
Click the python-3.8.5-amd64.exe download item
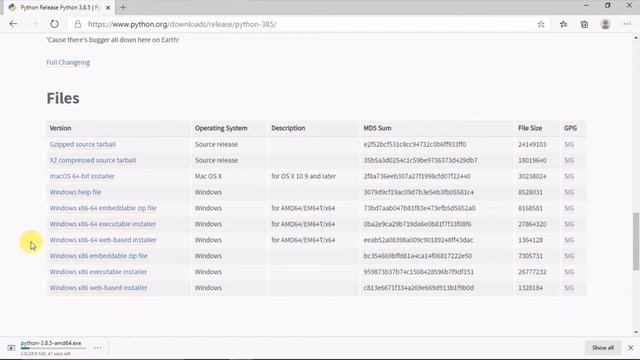pyautogui.click(x=51, y=343)
